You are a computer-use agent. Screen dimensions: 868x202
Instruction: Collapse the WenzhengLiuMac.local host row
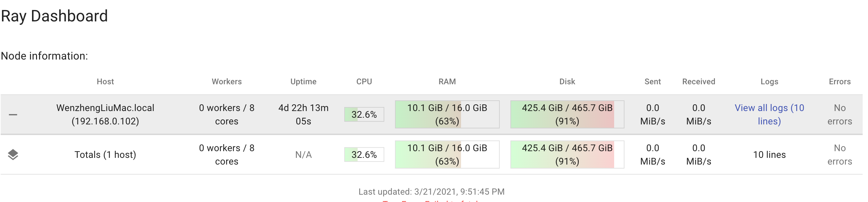(13, 115)
